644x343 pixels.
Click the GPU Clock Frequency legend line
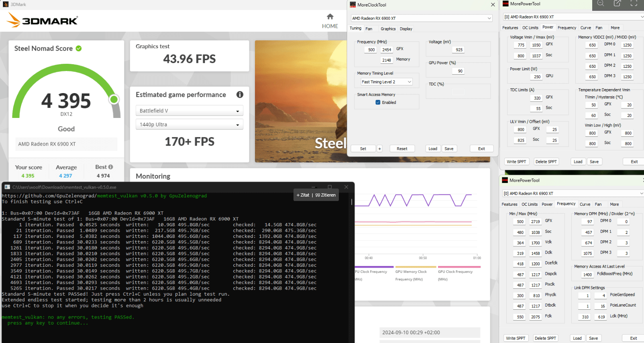[459, 267]
